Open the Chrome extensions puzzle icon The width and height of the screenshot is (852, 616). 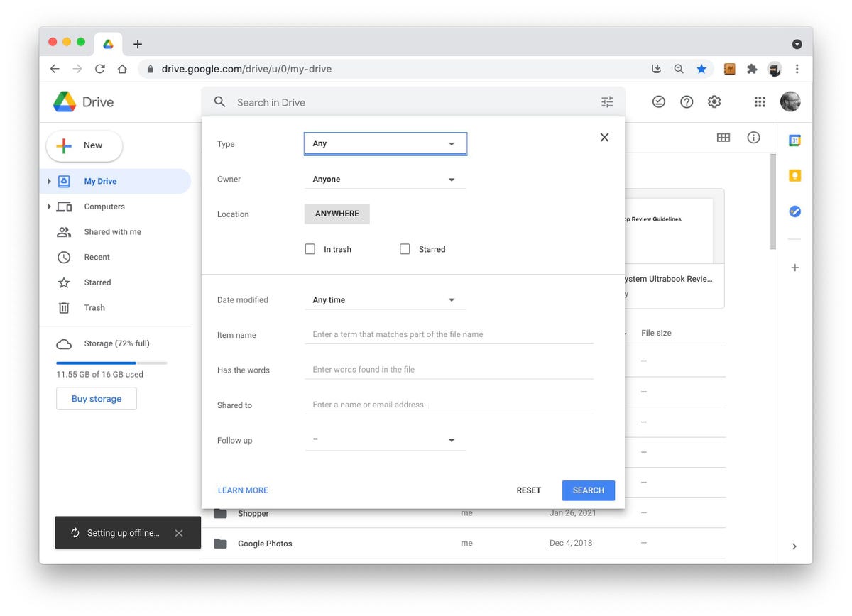[x=751, y=69]
